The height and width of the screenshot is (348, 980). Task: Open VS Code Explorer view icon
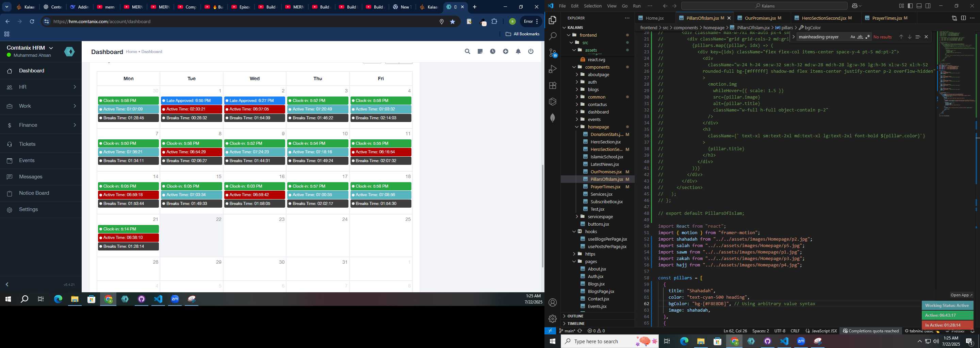tap(553, 20)
